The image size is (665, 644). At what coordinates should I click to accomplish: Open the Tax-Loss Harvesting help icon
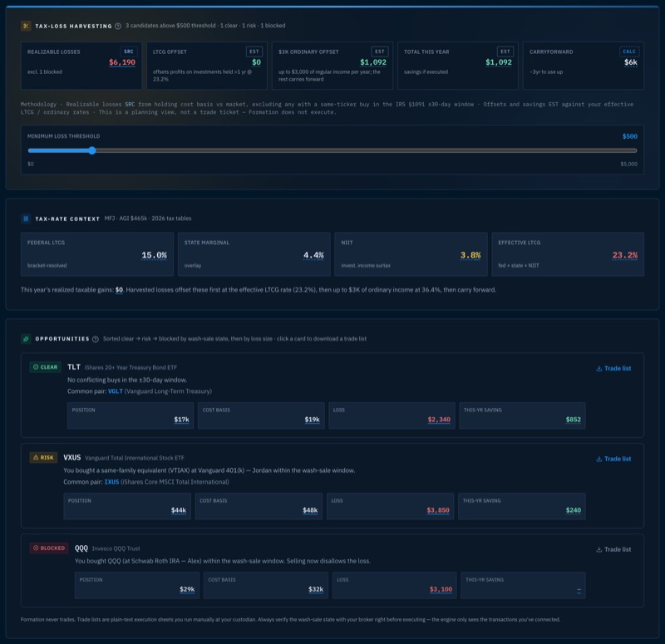coord(118,26)
